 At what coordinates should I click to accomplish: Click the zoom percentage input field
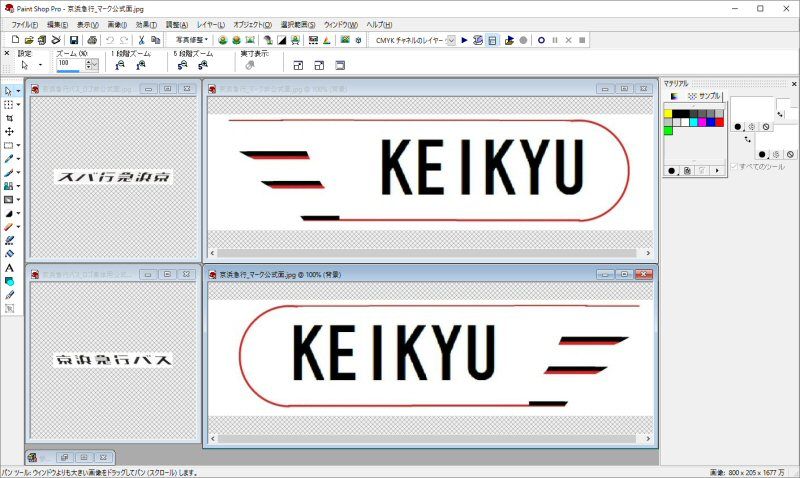pyautogui.click(x=70, y=65)
